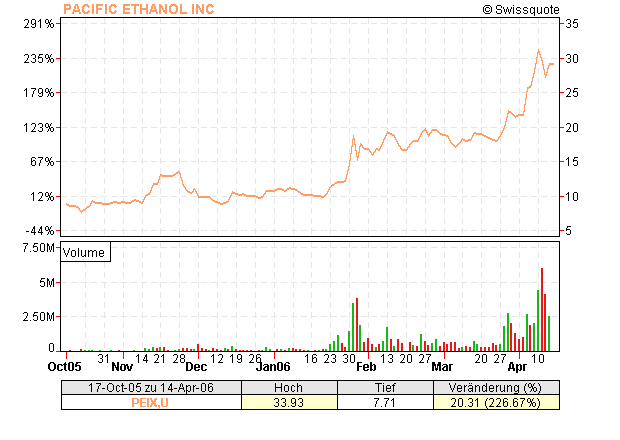
Task: Click the 33.93 high value cell
Action: click(x=289, y=402)
